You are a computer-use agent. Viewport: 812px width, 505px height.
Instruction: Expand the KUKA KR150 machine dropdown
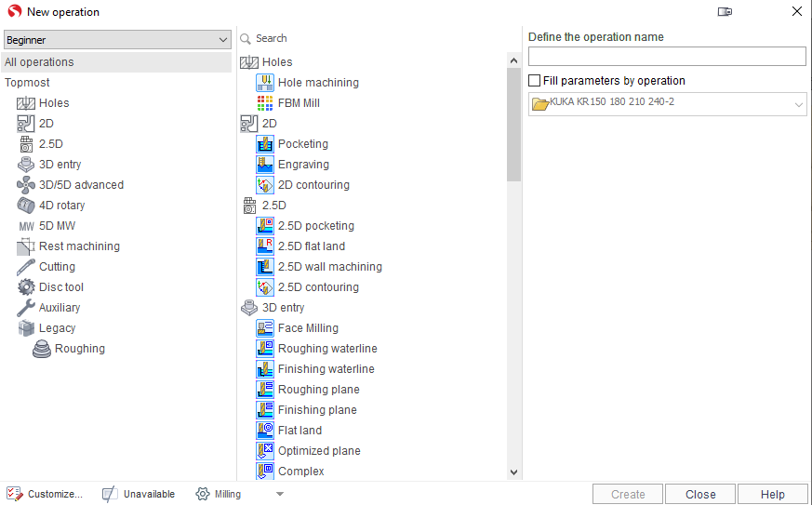tap(668, 104)
